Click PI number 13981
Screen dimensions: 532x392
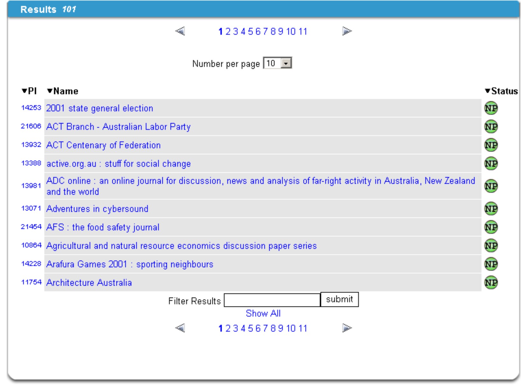[x=31, y=186]
